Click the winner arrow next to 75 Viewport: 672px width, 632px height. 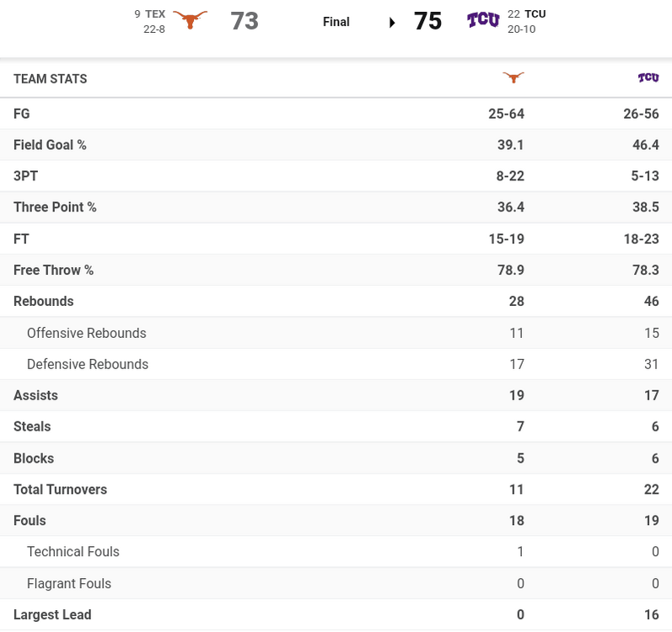pyautogui.click(x=392, y=22)
